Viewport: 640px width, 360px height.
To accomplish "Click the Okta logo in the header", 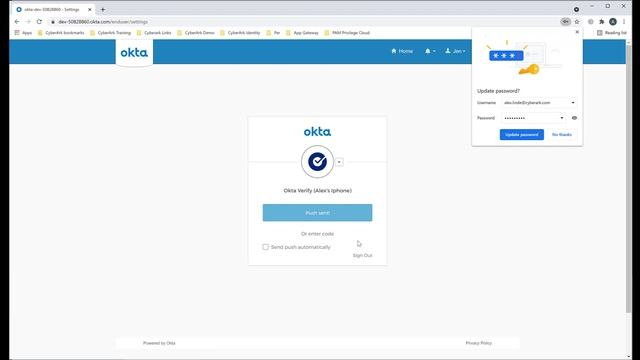I will coord(134,52).
